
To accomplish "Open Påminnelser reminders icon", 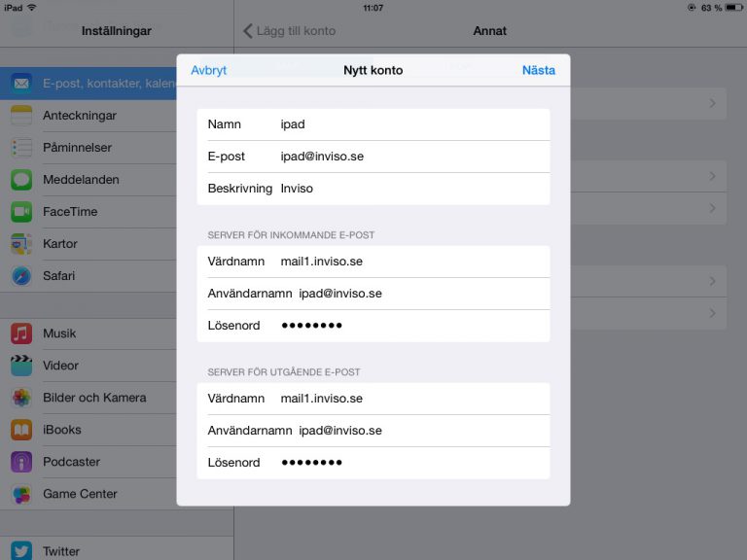I will tap(21, 148).
